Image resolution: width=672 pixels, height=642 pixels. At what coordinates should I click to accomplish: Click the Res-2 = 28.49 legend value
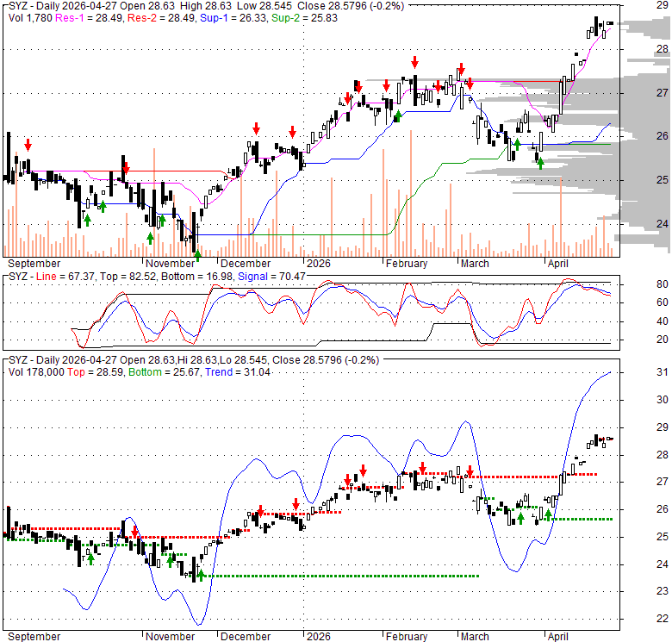point(162,18)
